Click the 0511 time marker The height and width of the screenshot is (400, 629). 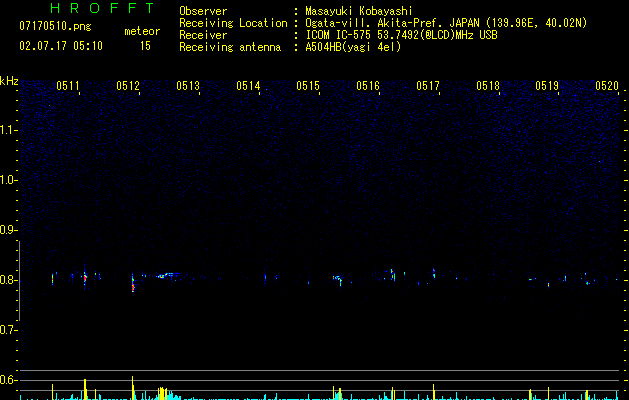click(x=68, y=86)
